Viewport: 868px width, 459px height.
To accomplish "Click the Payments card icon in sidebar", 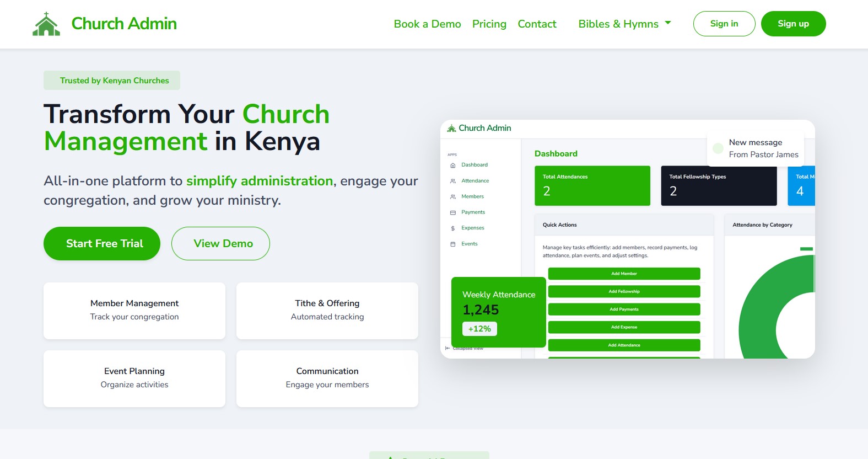I will [453, 212].
